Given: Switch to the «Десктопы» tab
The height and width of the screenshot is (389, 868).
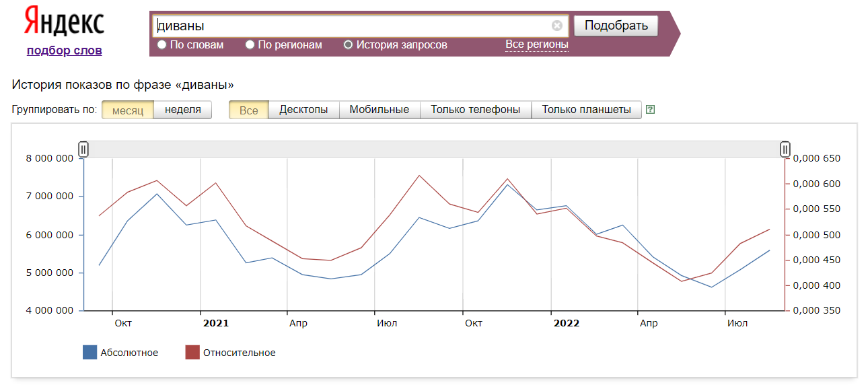Looking at the screenshot, I should click(303, 110).
